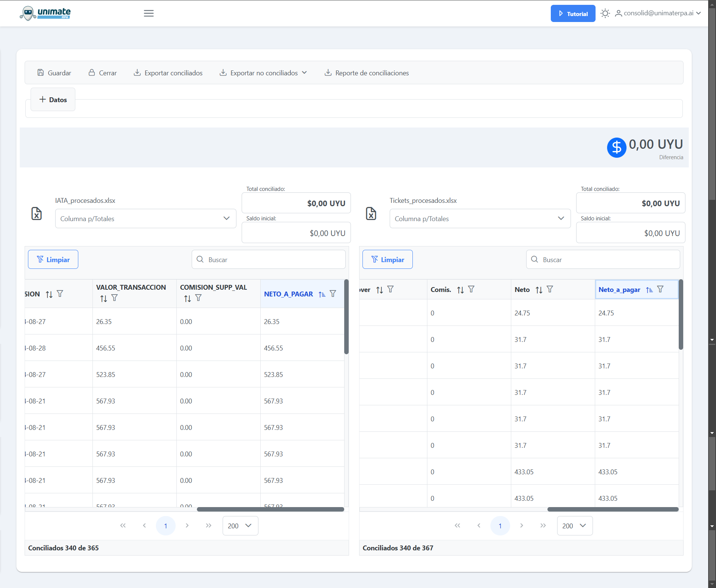
Task: Filter the Neto column
Action: (550, 289)
